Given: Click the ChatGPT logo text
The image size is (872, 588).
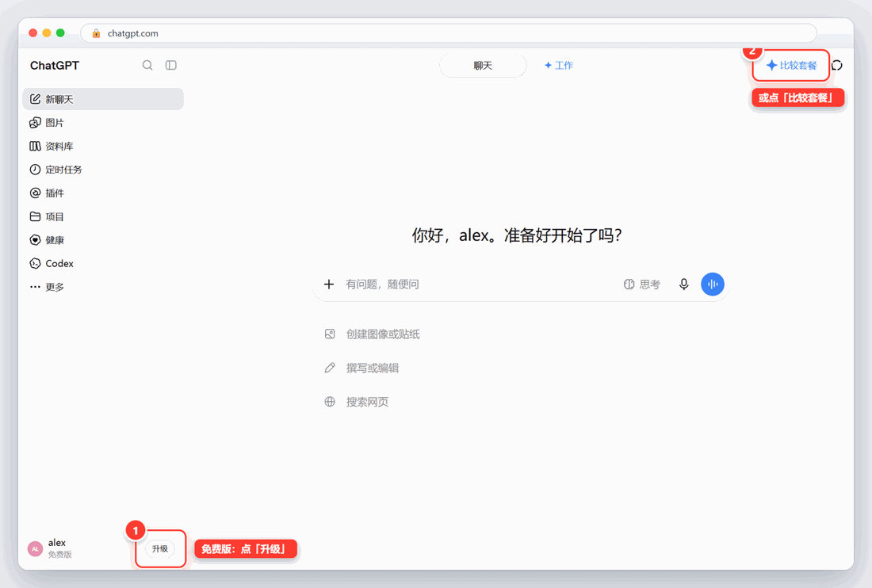Looking at the screenshot, I should pyautogui.click(x=55, y=66).
